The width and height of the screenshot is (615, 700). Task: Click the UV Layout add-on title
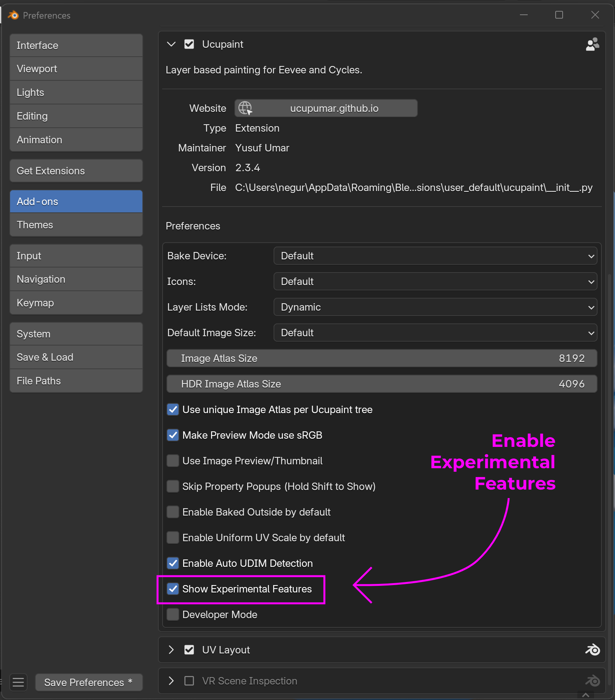[226, 650]
